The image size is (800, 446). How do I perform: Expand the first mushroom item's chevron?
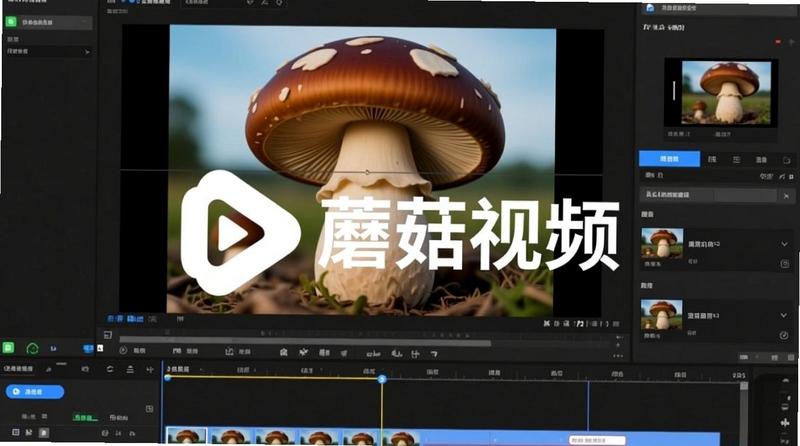pyautogui.click(x=784, y=244)
